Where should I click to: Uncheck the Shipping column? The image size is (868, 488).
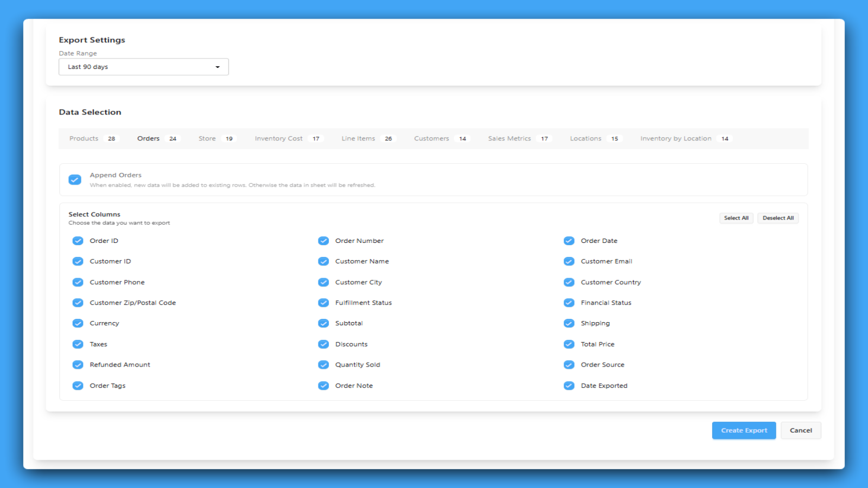click(x=569, y=323)
